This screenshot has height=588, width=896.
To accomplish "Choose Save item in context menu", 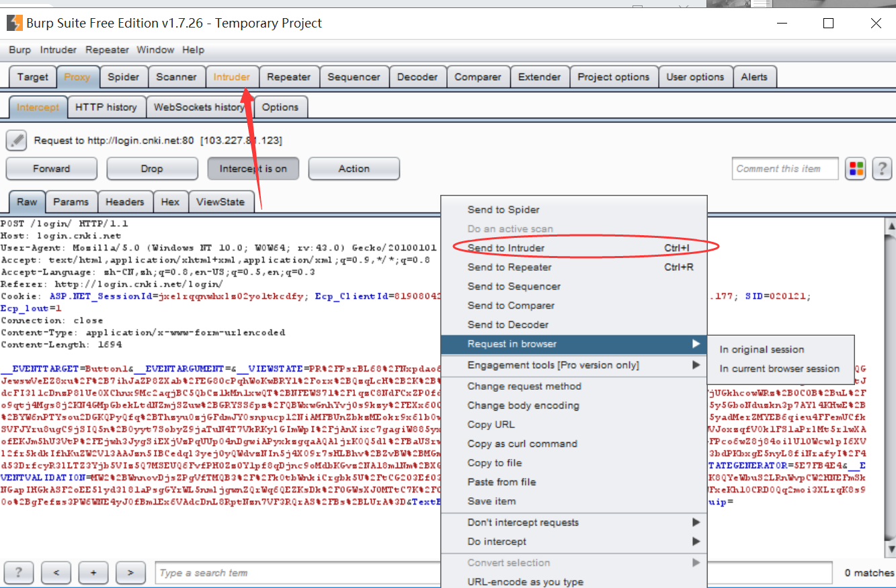I will [574, 501].
